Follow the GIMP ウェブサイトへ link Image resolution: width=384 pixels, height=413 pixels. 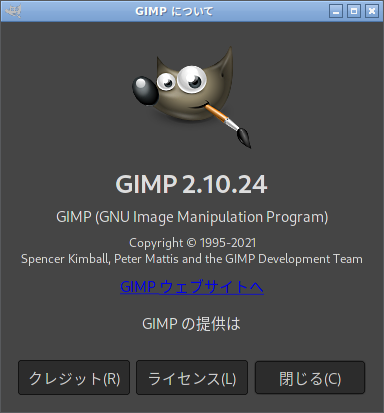click(192, 287)
